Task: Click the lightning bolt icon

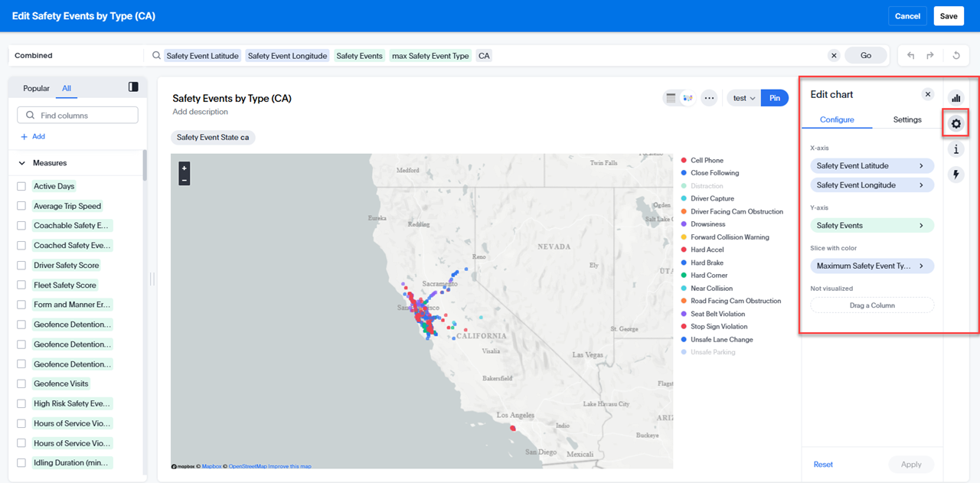Action: (955, 175)
